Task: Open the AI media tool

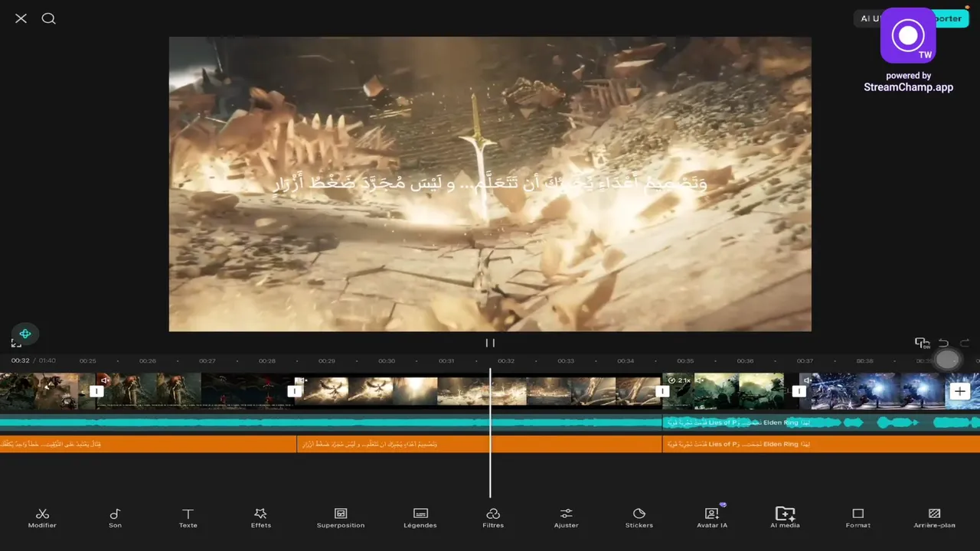Action: [x=785, y=518]
